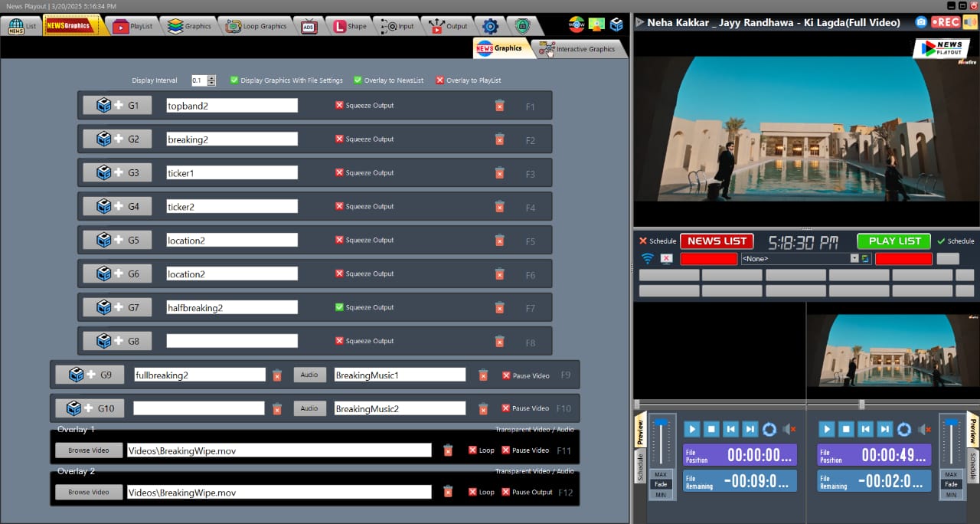The width and height of the screenshot is (980, 524).
Task: Click the green PLAY LIST button
Action: (x=894, y=241)
